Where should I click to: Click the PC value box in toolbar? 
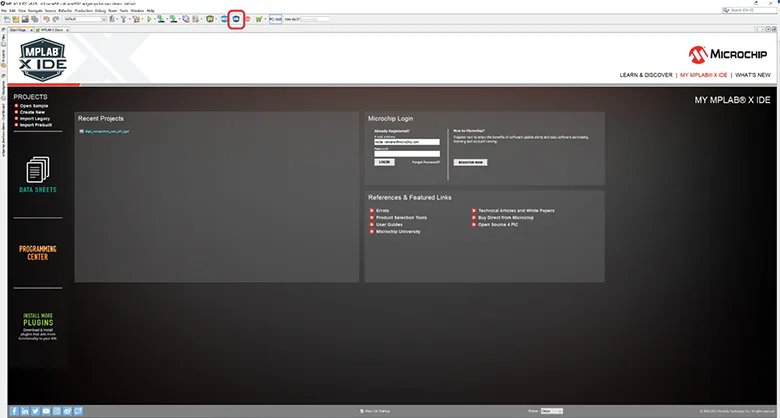[276, 19]
